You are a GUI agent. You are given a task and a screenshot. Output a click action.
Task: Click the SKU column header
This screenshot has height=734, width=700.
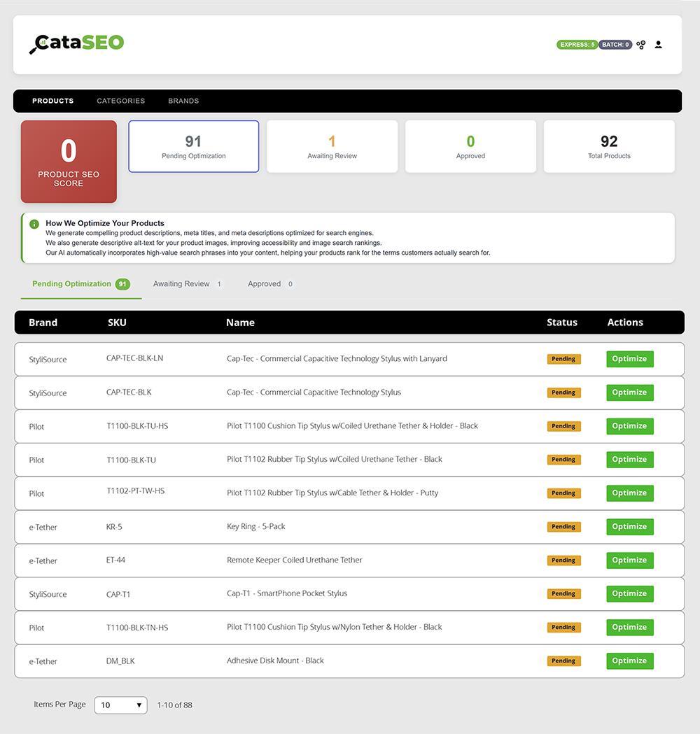[x=117, y=323]
